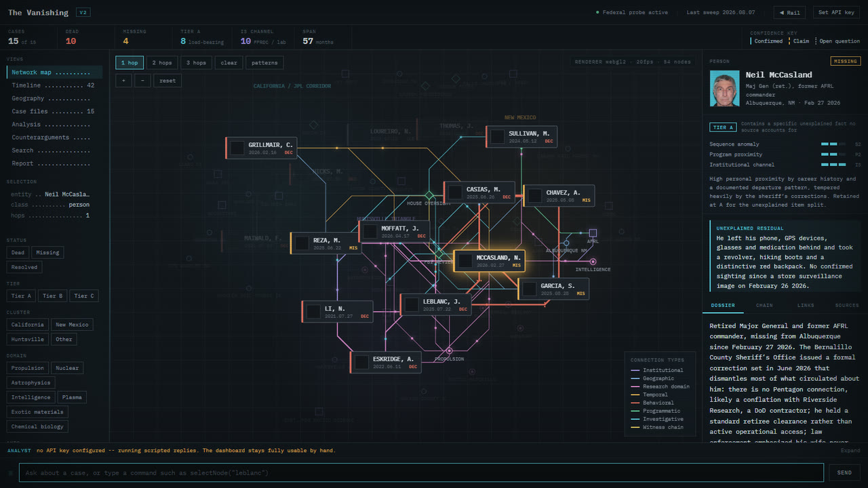Send the analyst query
868x488 pixels.
[844, 472]
